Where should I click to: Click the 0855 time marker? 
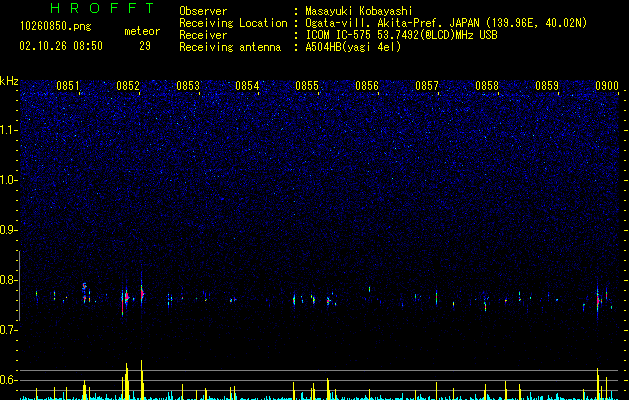pos(307,86)
